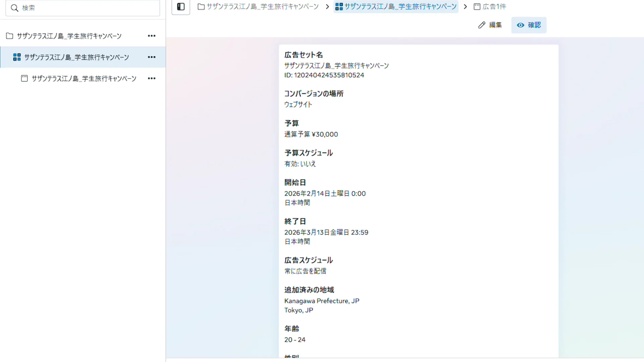The width and height of the screenshot is (644, 362).
Task: Open the 広告1件 breadcrumb item
Action: (490, 7)
